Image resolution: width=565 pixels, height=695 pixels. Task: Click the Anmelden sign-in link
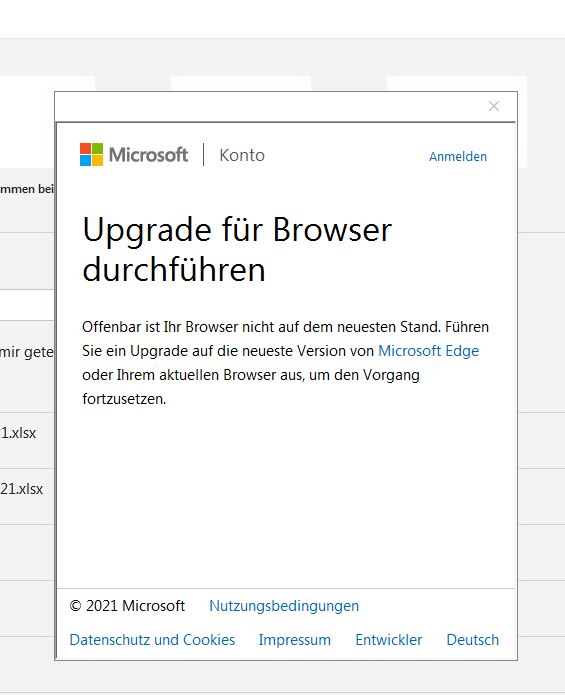tap(458, 156)
